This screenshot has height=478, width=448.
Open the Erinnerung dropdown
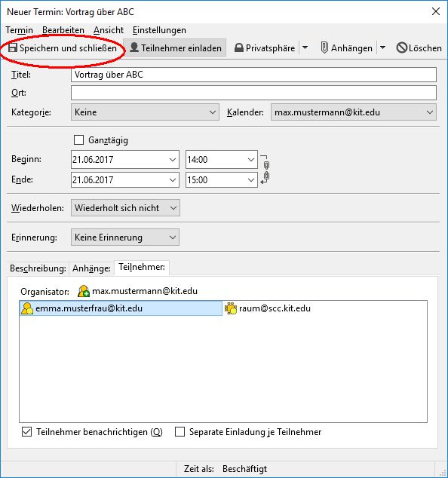125,237
